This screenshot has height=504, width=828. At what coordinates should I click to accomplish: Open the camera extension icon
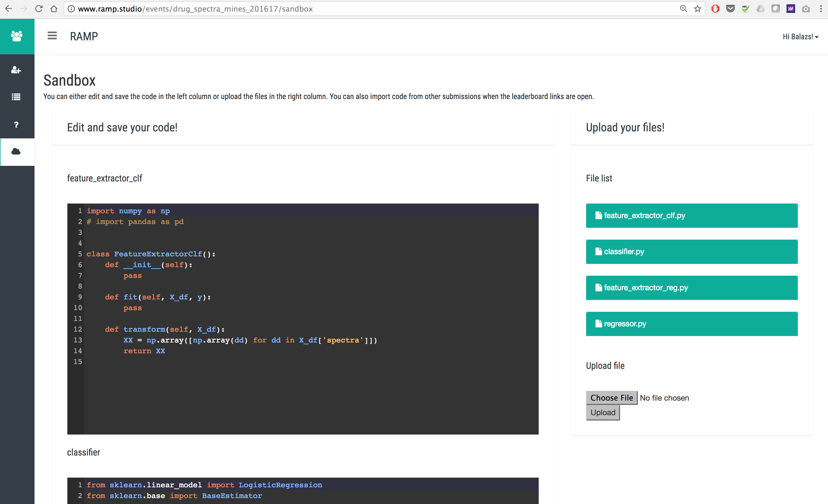tap(805, 9)
